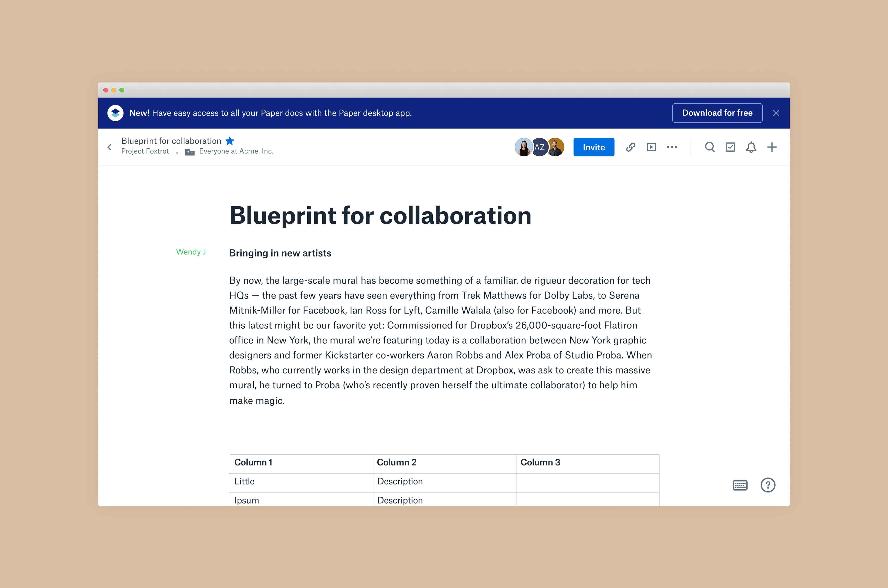Create a new doc with plus icon
888x588 pixels.
(772, 147)
